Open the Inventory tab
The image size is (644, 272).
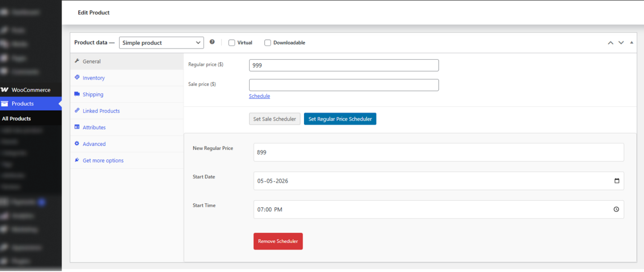click(x=127, y=78)
